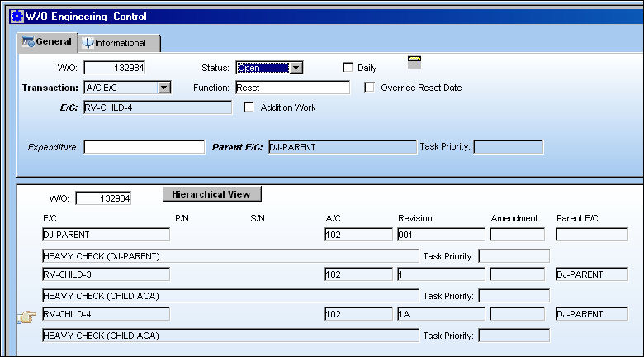Click the lower W/O field 132984
This screenshot has width=644, height=357.
click(x=103, y=198)
